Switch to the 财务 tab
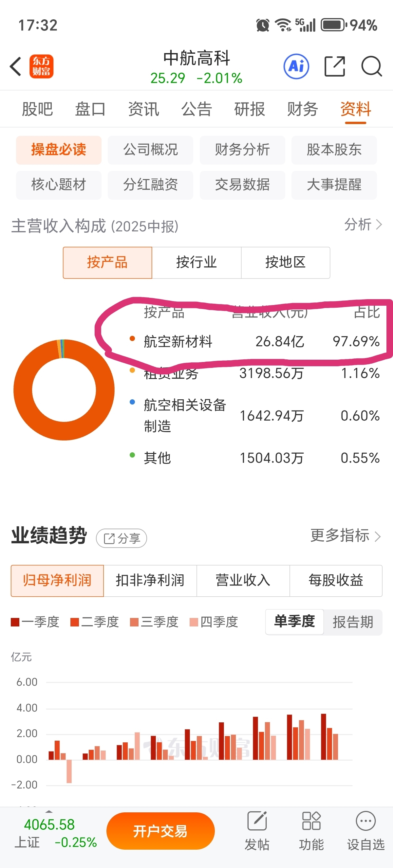393x868 pixels. (302, 109)
